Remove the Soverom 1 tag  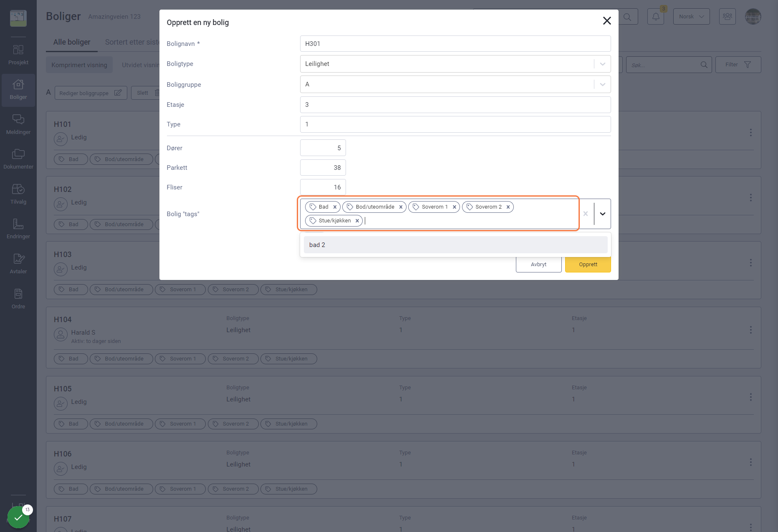[455, 207]
